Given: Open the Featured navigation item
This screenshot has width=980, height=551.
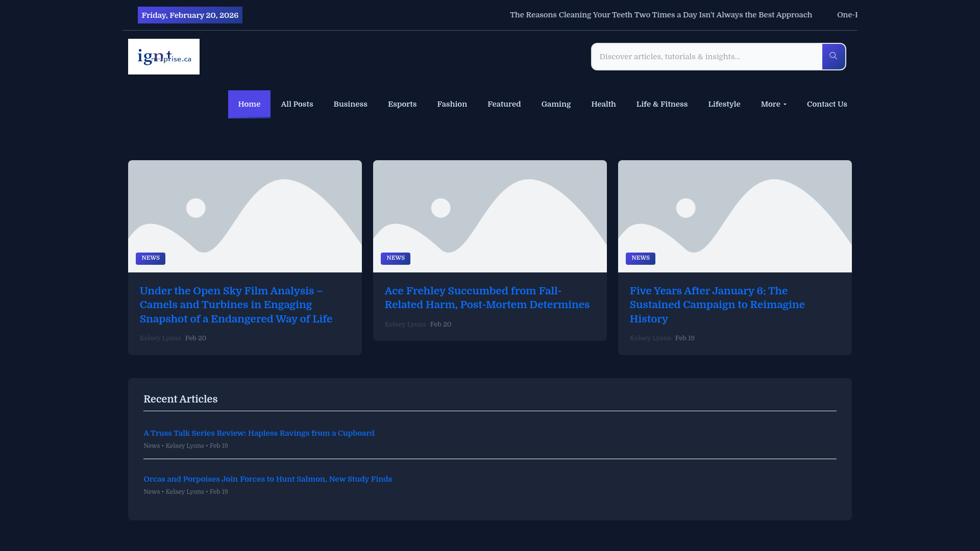Looking at the screenshot, I should click(x=504, y=104).
